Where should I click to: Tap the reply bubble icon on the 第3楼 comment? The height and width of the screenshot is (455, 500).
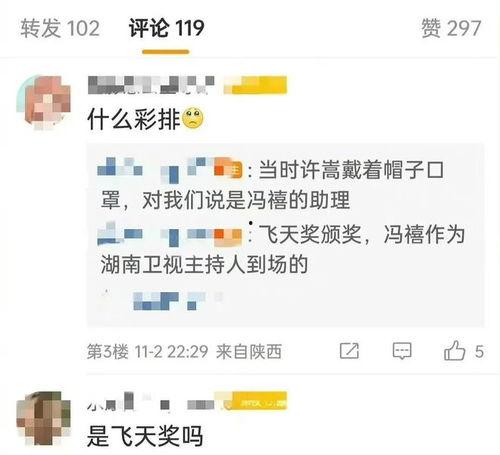coord(402,351)
